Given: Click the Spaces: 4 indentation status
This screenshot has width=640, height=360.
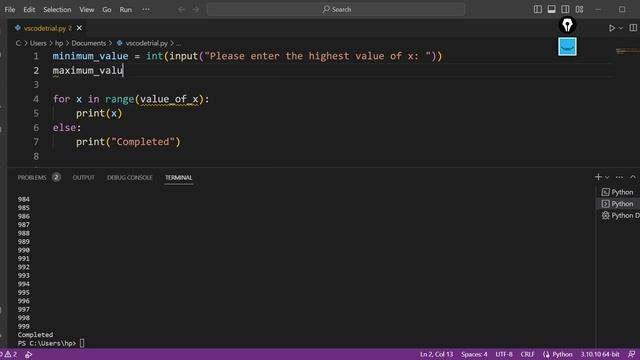Looking at the screenshot, I should click(474, 354).
